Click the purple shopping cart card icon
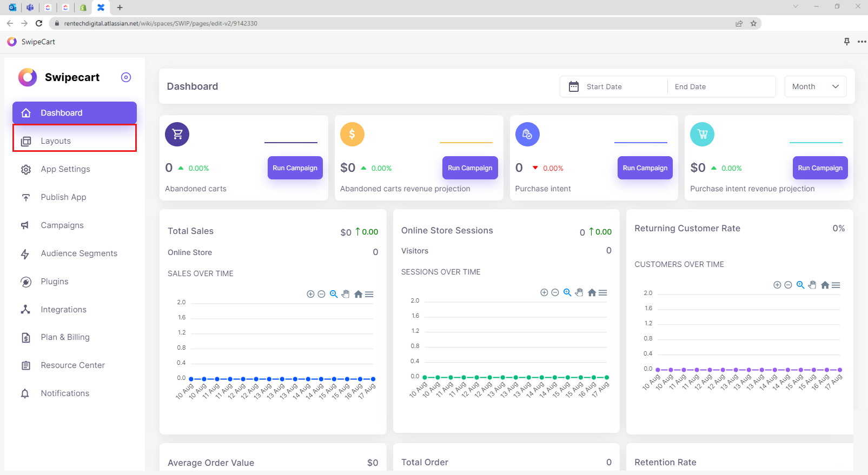 coord(177,134)
